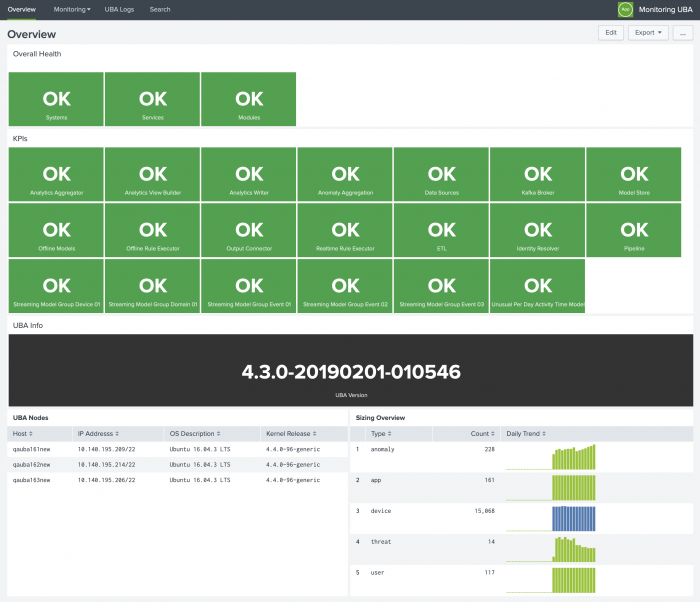Open the Analytics View Builder KPI tile
Viewport: 700px width, 602px height.
pos(152,174)
